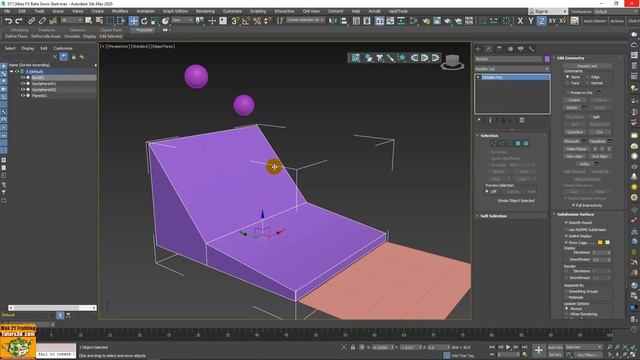
Task: Activate the Select and Link chain icon
Action: tap(31, 21)
